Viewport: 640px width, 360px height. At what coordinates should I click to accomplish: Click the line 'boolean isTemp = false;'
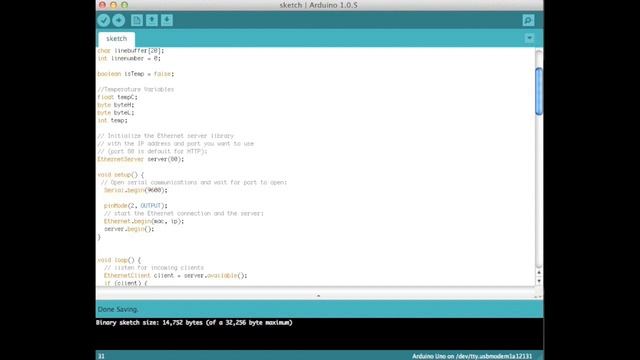pyautogui.click(x=136, y=74)
